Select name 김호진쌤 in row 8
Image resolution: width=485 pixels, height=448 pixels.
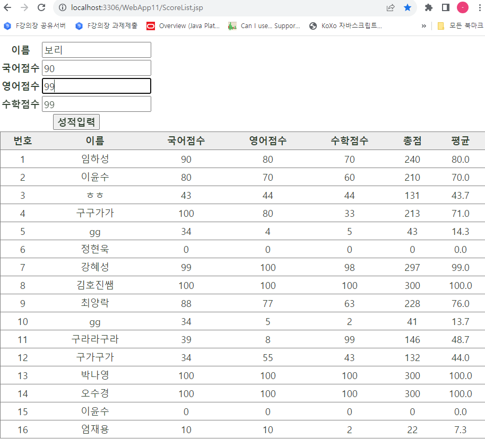coord(95,285)
